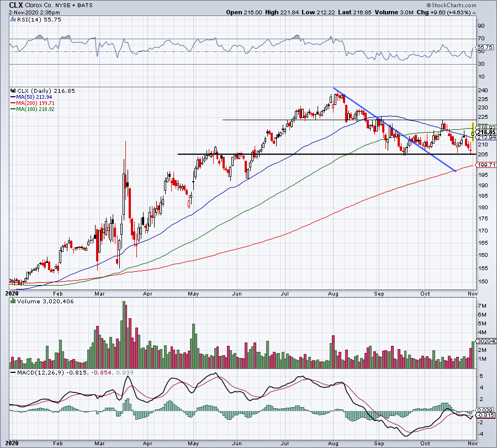Screen dimensions: 497x448
Task: Click the price axis label 205
Action: (483, 155)
